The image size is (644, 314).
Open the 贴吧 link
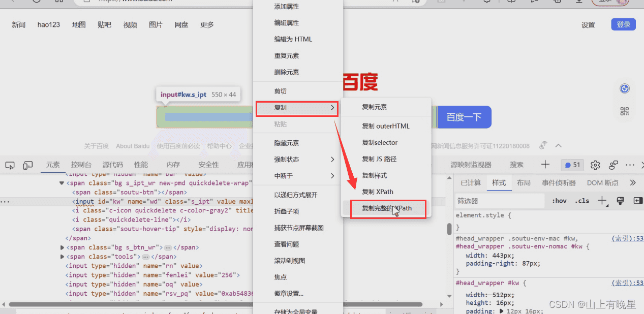click(104, 25)
